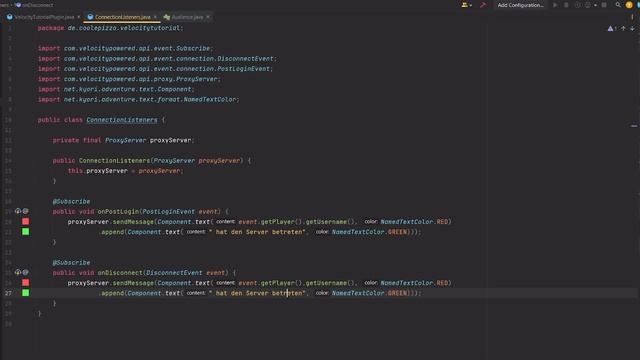The image size is (640, 360).
Task: Click the yellow user avatar icon
Action: pos(629,5)
